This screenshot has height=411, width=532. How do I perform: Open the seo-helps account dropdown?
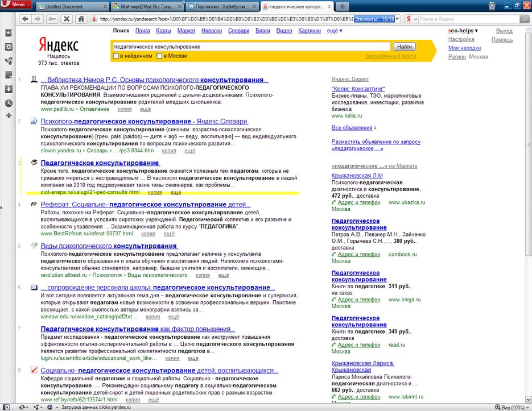click(463, 31)
